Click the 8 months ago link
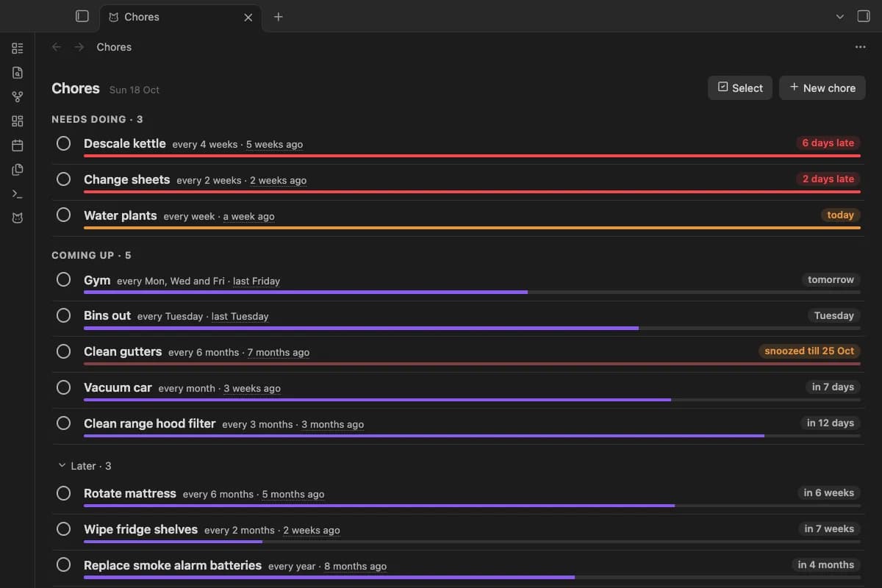882x588 pixels. tap(356, 567)
